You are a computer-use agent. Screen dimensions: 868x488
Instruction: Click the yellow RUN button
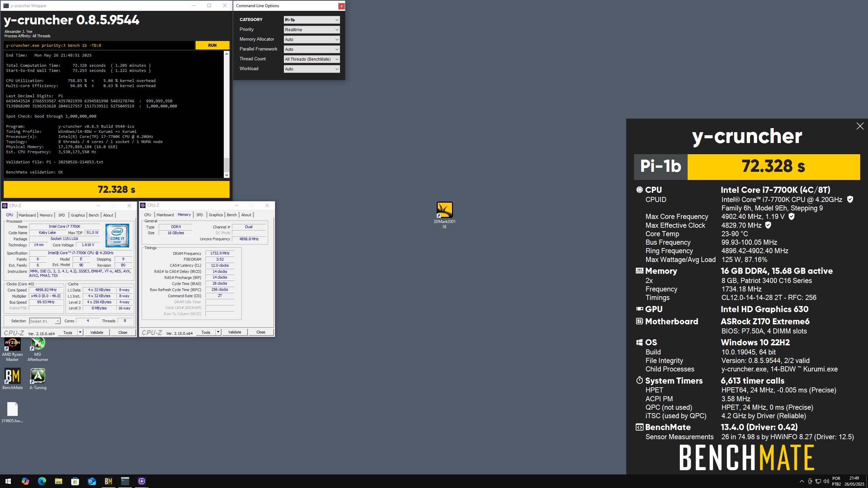coord(212,45)
